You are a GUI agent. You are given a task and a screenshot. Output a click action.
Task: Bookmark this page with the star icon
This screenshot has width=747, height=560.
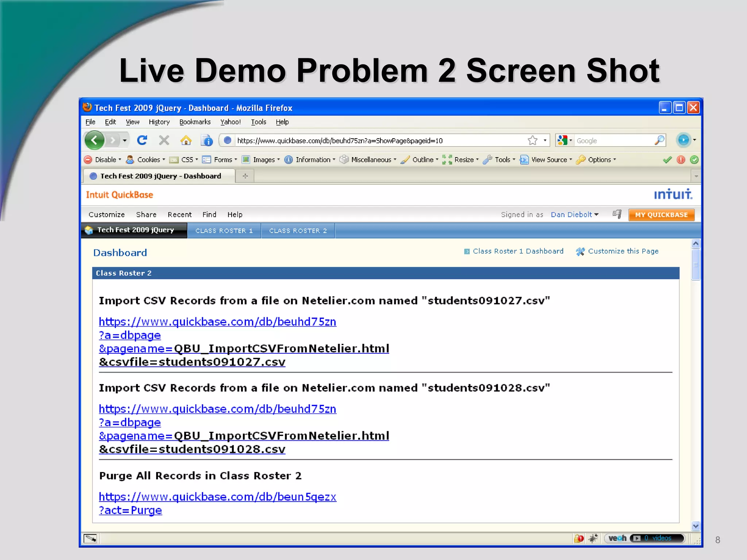click(533, 140)
